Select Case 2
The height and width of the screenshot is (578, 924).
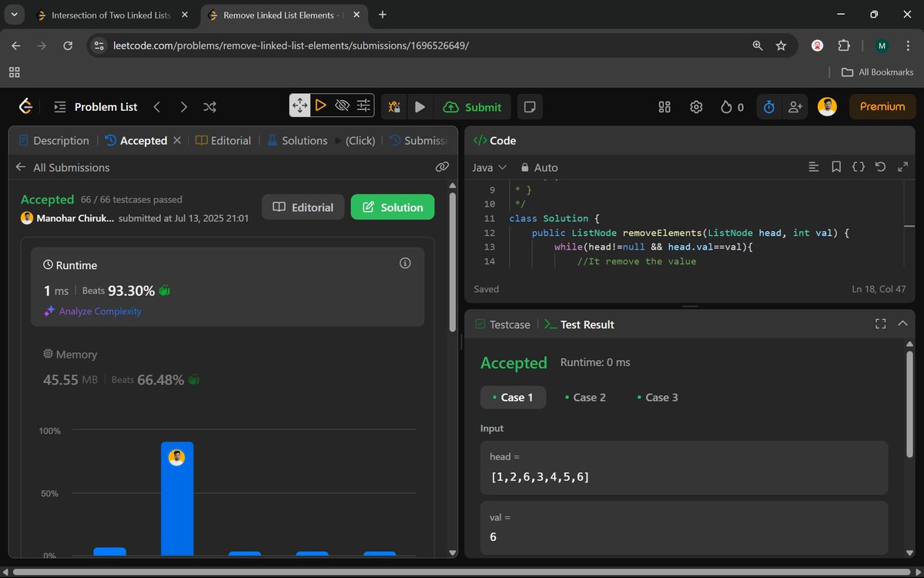(585, 398)
